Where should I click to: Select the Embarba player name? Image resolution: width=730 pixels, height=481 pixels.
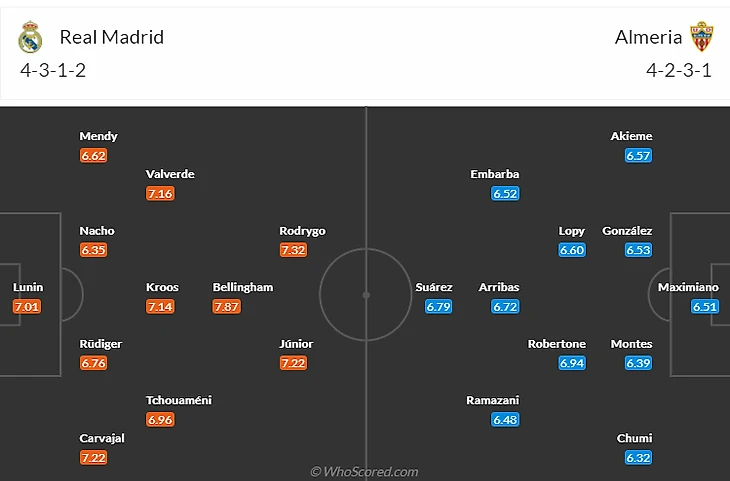[x=495, y=174]
